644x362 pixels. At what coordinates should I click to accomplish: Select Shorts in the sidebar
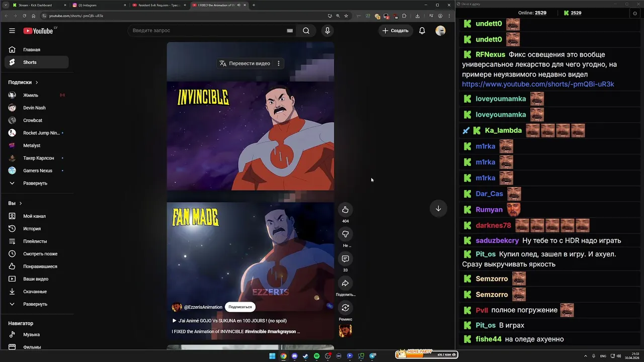pos(37,62)
